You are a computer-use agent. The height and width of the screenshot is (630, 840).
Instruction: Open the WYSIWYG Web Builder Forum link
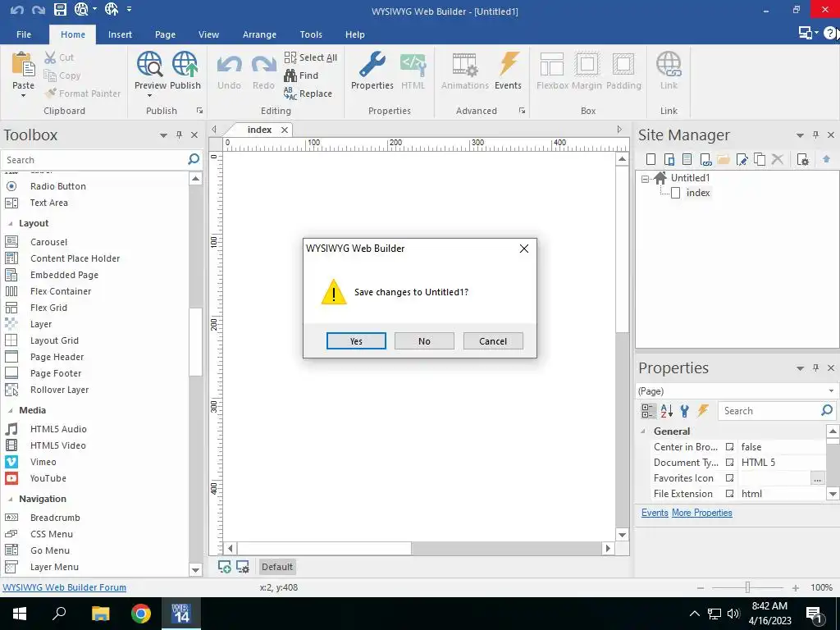[x=64, y=587]
